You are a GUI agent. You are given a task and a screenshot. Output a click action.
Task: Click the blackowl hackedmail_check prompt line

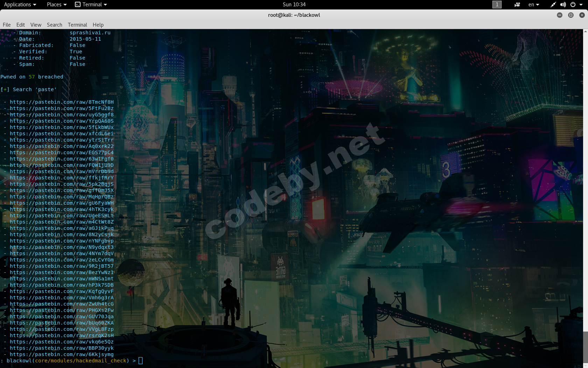(x=71, y=361)
